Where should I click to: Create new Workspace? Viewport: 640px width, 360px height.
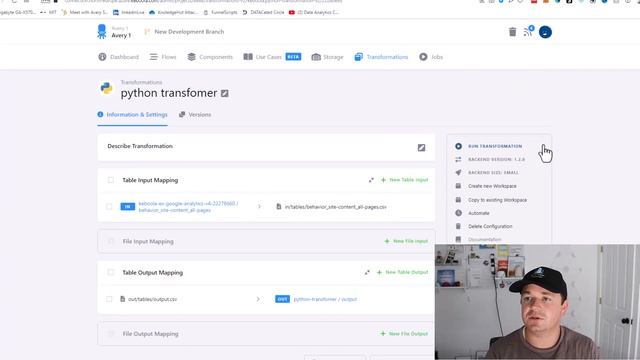tap(492, 186)
